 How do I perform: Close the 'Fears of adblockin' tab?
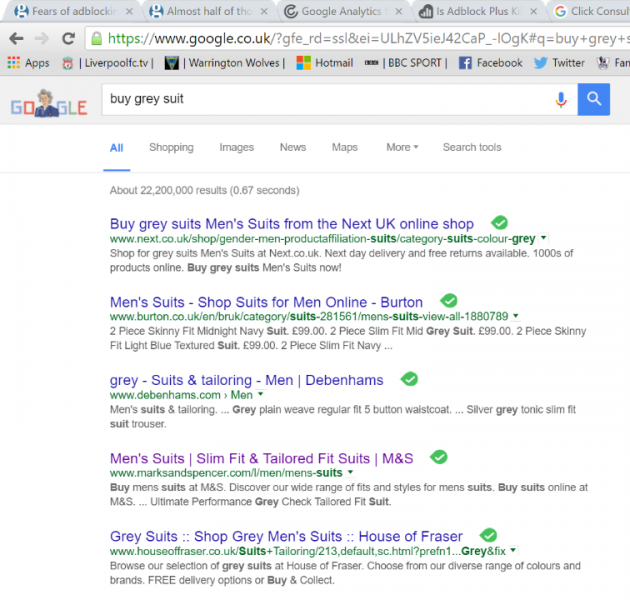point(129,11)
